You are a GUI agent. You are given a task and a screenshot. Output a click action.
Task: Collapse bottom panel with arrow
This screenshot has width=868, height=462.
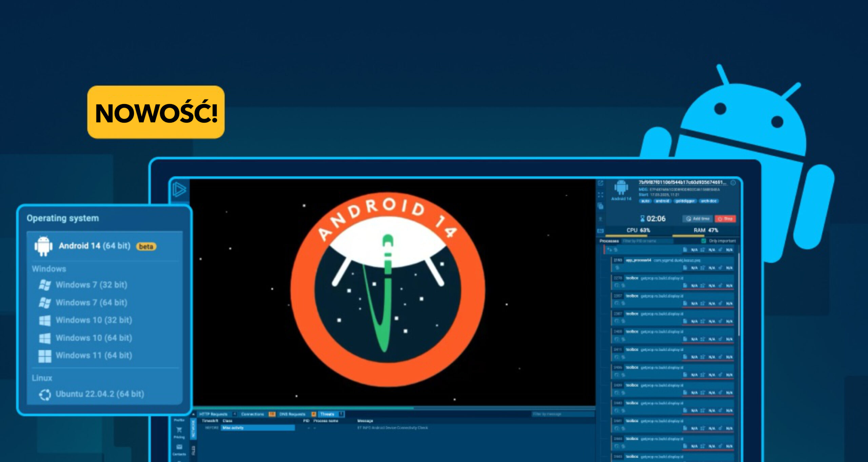(x=194, y=414)
